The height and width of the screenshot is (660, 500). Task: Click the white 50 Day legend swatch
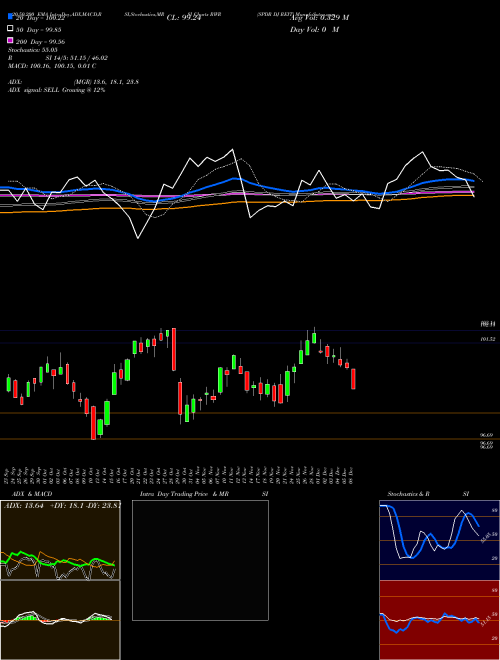10,28
